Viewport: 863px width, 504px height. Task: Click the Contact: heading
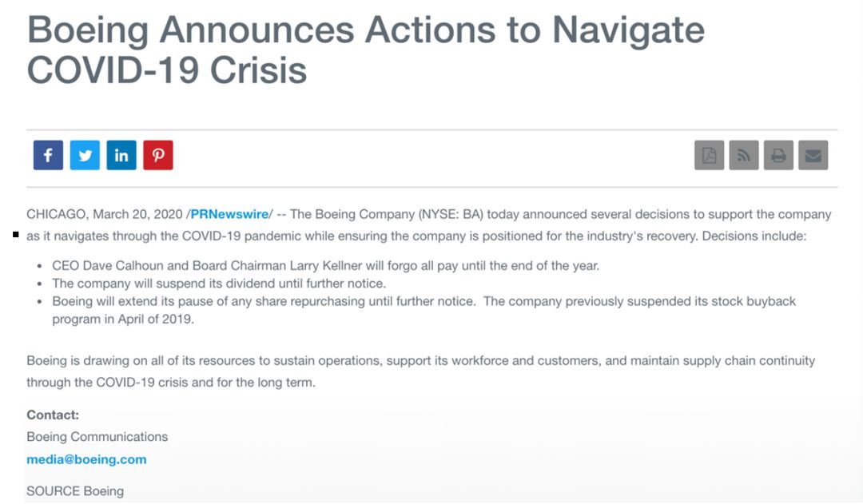point(53,415)
